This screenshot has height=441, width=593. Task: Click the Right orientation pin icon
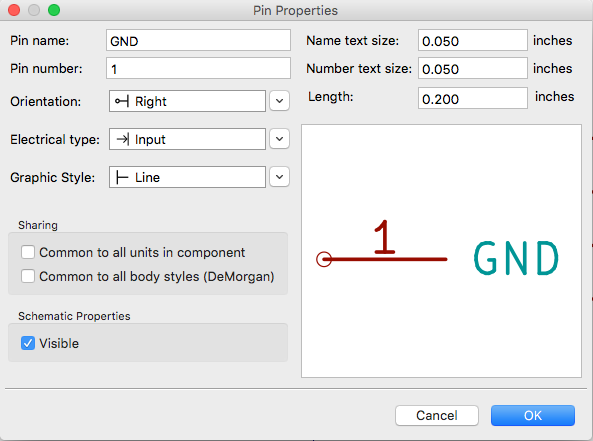point(122,101)
